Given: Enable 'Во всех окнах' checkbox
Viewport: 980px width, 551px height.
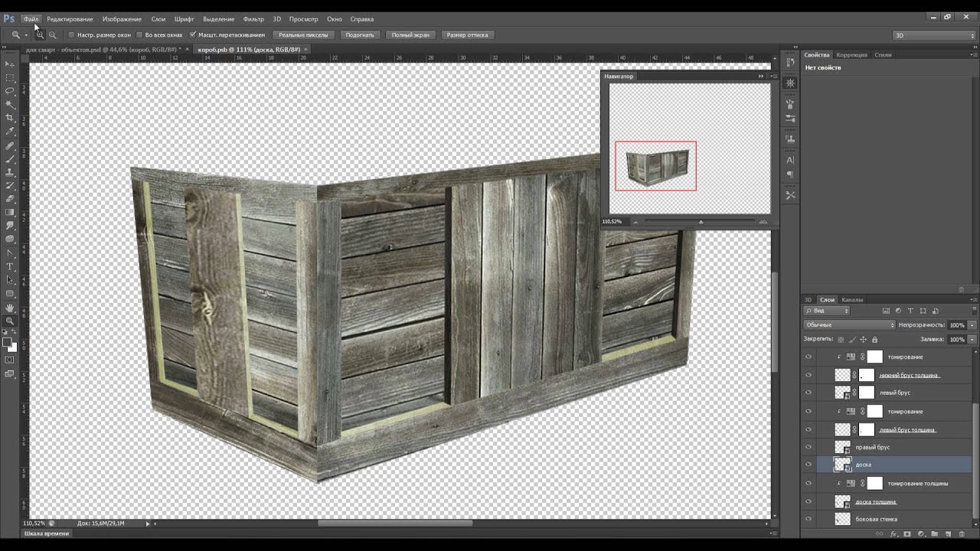Looking at the screenshot, I should tap(139, 34).
